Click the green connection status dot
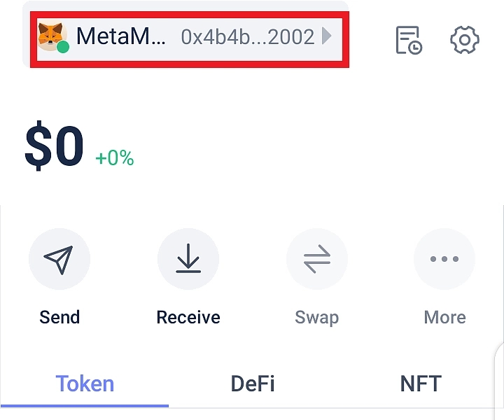This screenshot has width=504, height=420. pyautogui.click(x=63, y=47)
